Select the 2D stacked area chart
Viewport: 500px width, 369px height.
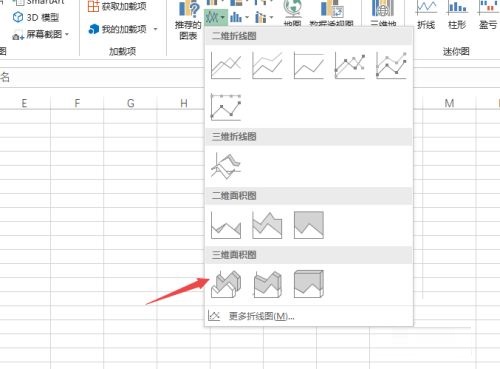click(x=267, y=225)
